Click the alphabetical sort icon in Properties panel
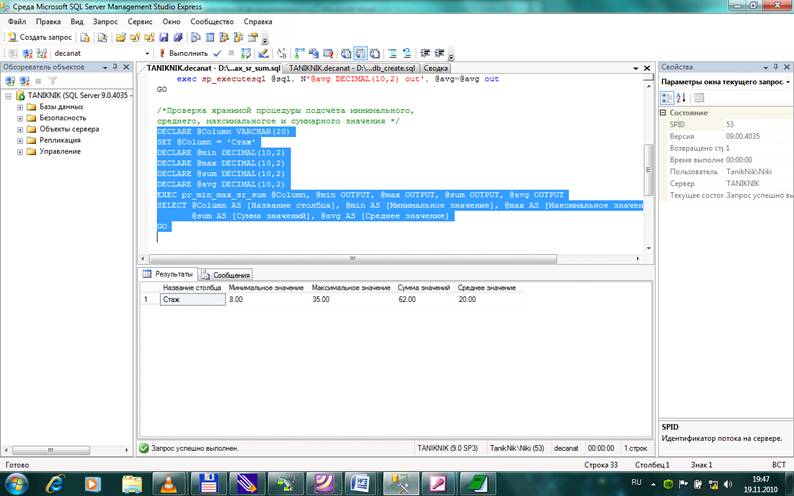The image size is (794, 496). [681, 98]
